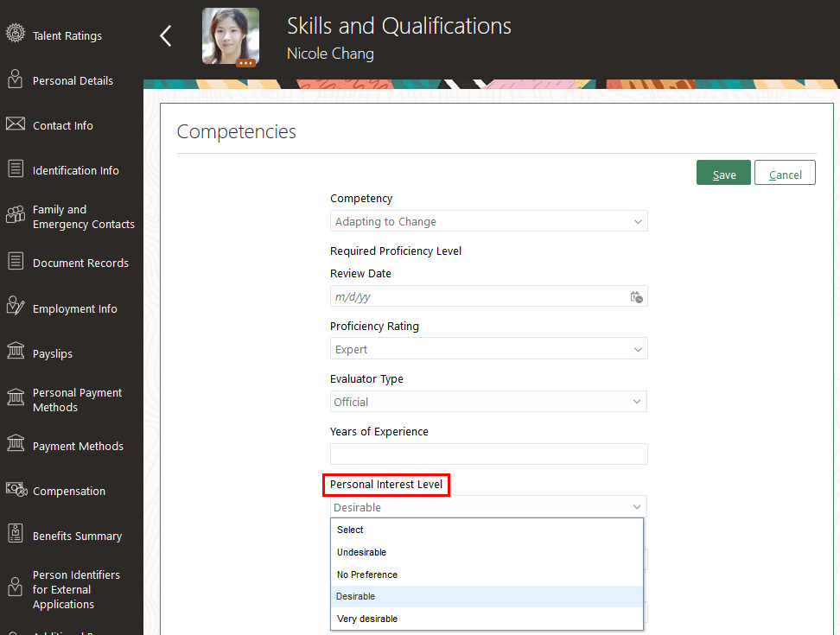Viewport: 840px width, 635px height.
Task: Choose No Preference from the list
Action: click(x=367, y=575)
